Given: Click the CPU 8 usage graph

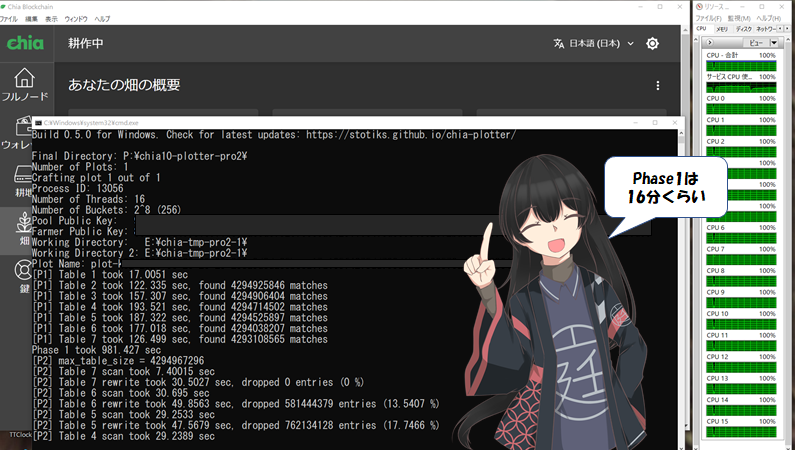Looking at the screenshot, I should pos(741,281).
